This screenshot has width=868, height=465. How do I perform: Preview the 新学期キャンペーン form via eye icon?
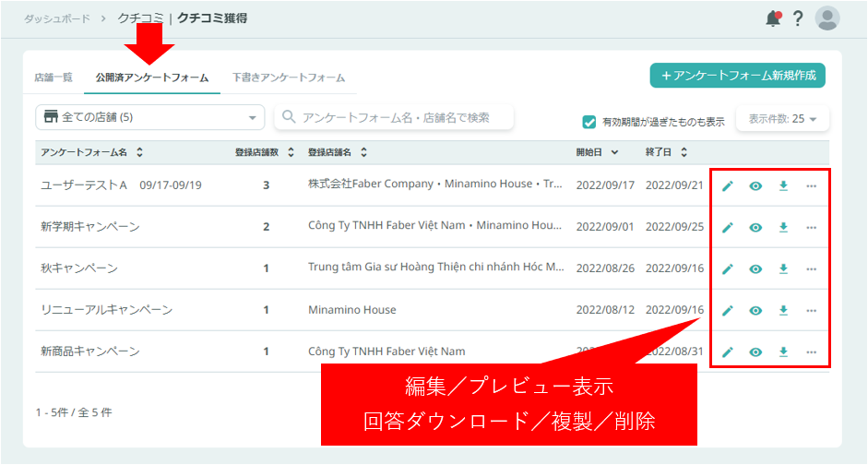[x=755, y=228]
